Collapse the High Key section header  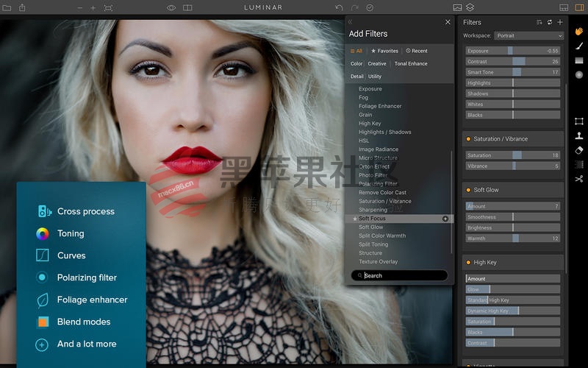click(x=512, y=263)
